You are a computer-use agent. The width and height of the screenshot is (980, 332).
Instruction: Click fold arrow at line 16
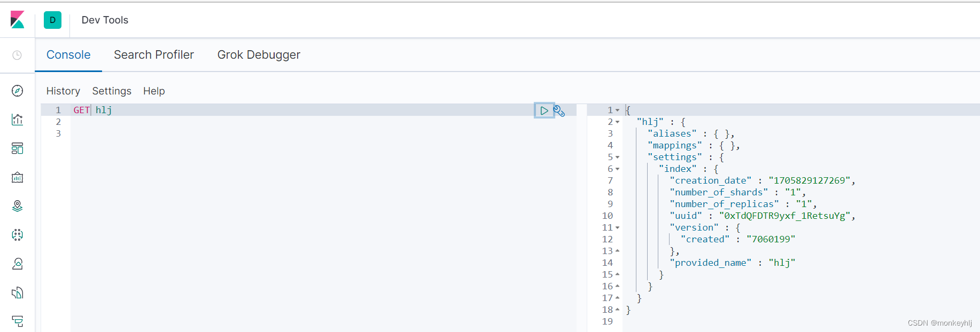(x=618, y=286)
